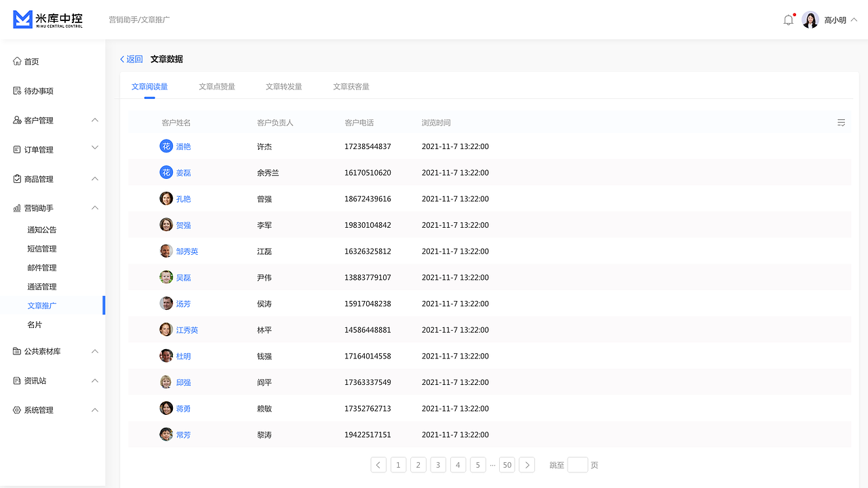Viewport: 868px width, 488px height.
Task: Open customer name link 常芳
Action: pyautogui.click(x=184, y=434)
